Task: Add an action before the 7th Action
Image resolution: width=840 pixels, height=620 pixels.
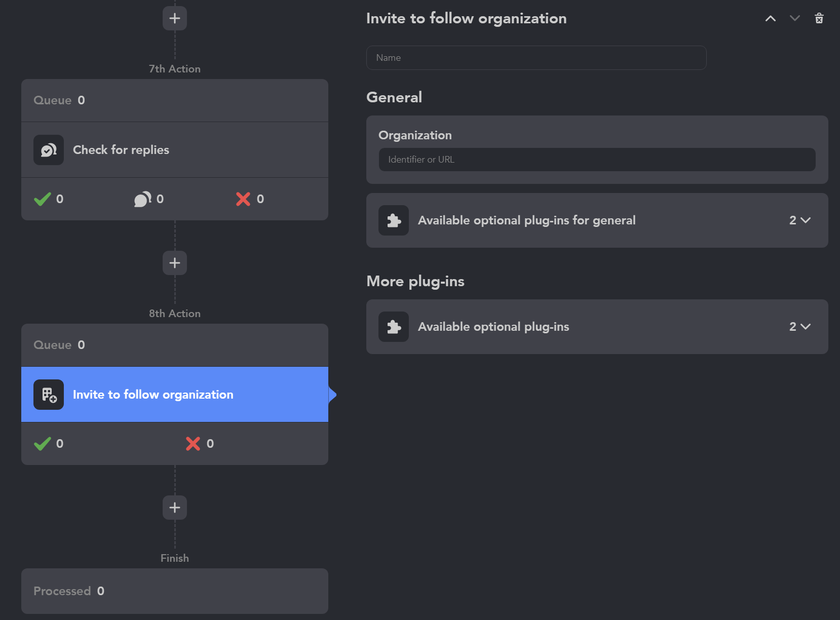Action: coord(175,18)
